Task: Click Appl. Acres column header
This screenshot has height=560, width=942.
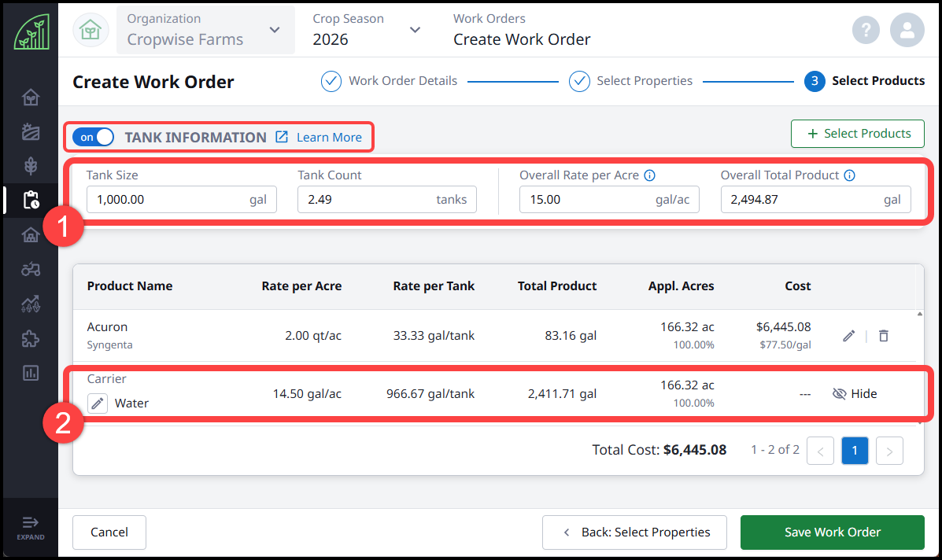Action: (681, 286)
